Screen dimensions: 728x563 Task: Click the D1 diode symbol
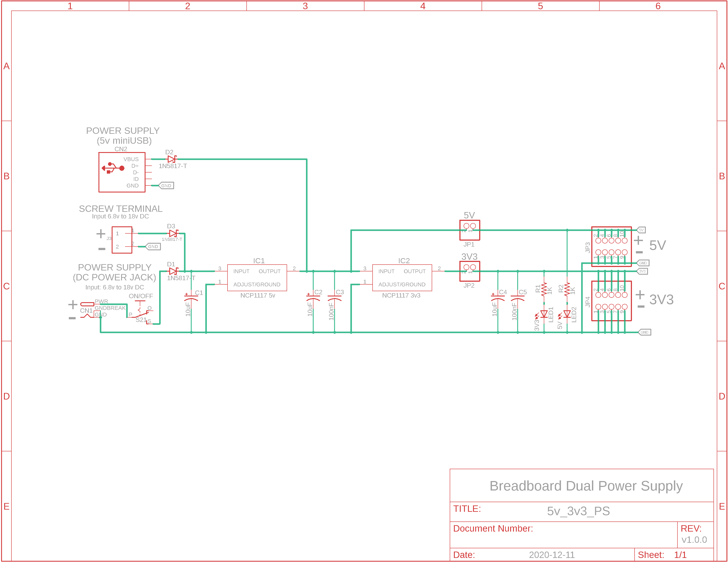(173, 271)
